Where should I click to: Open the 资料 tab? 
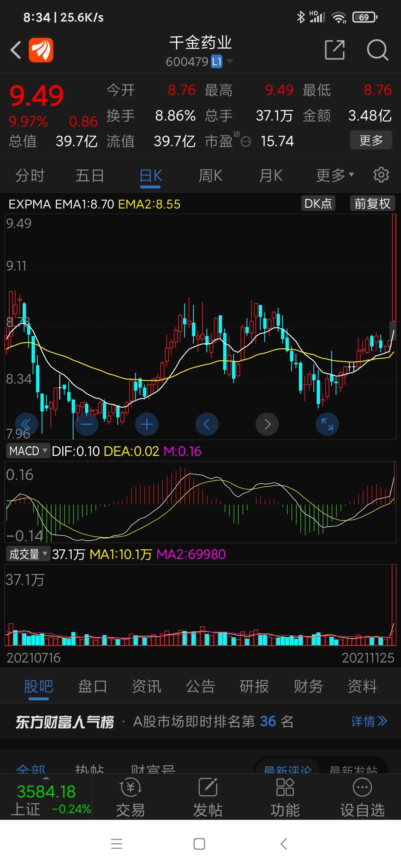[362, 686]
